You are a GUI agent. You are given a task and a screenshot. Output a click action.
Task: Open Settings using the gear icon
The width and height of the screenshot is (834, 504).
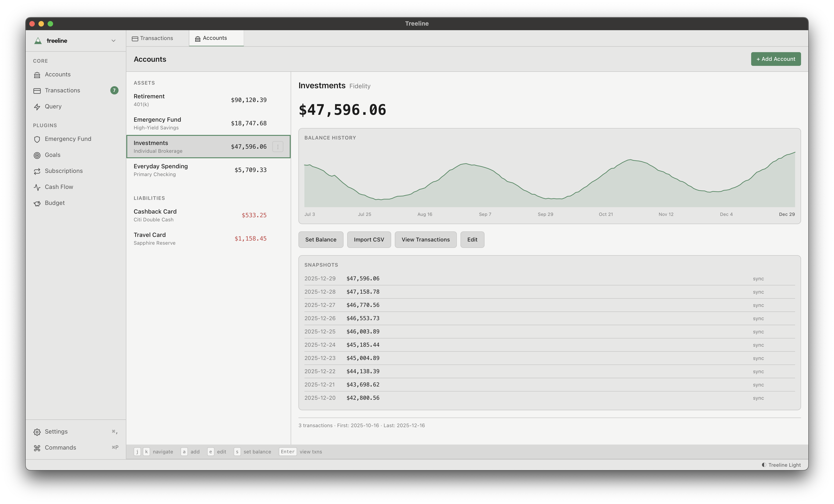pos(37,432)
